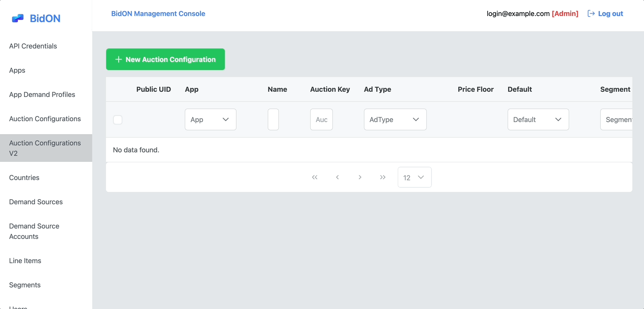This screenshot has width=644, height=309.
Task: Click the plus icon on New Auction Configuration
Action: tap(118, 59)
